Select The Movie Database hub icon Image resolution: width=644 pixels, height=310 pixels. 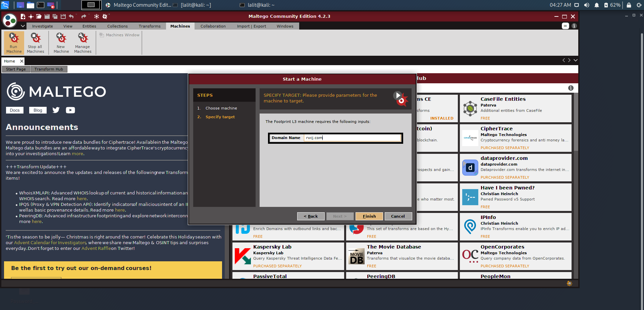[357, 256]
